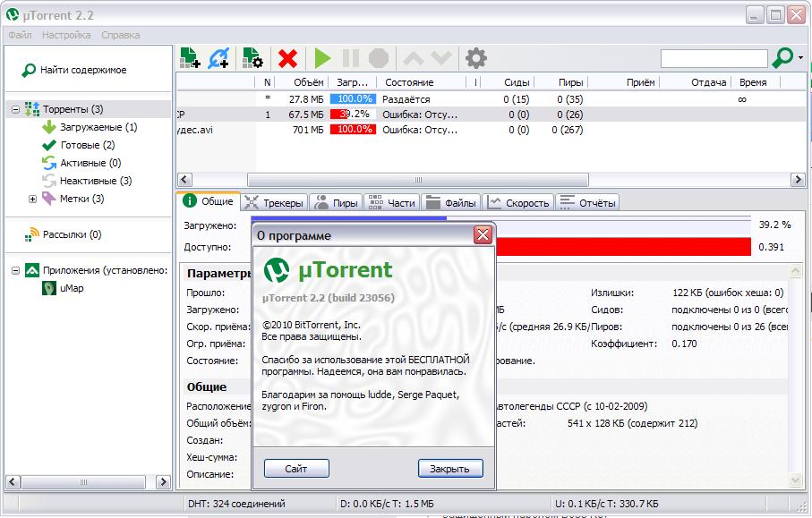Viewport: 812px width, 518px height.
Task: Click the Сайт button in dialog
Action: (x=296, y=469)
